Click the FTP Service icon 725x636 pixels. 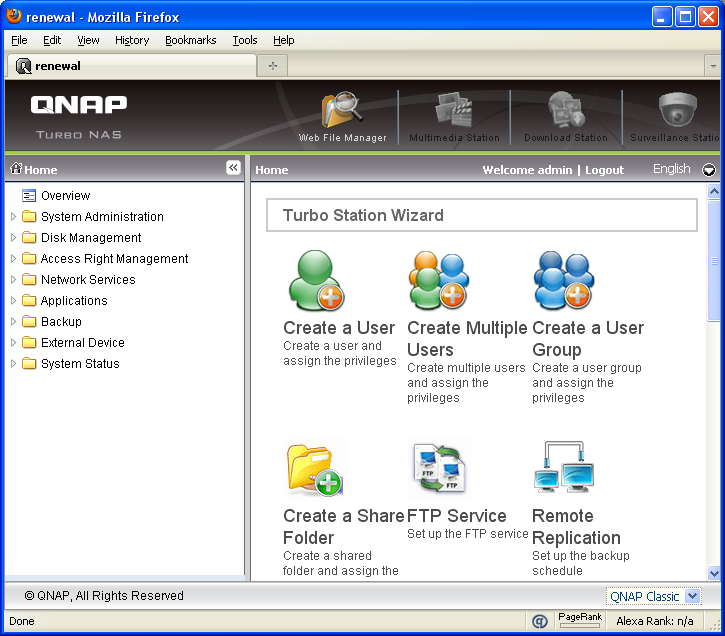coord(439,469)
